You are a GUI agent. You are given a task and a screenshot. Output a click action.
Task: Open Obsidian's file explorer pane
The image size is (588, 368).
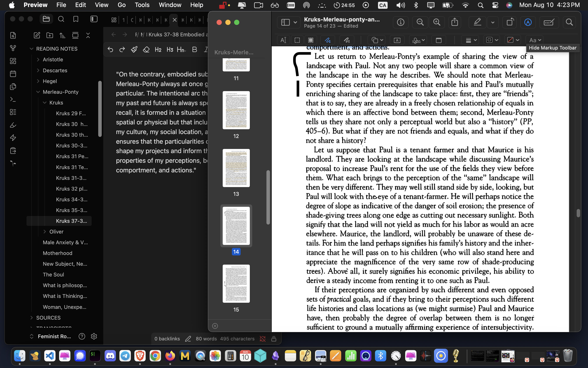[46, 19]
